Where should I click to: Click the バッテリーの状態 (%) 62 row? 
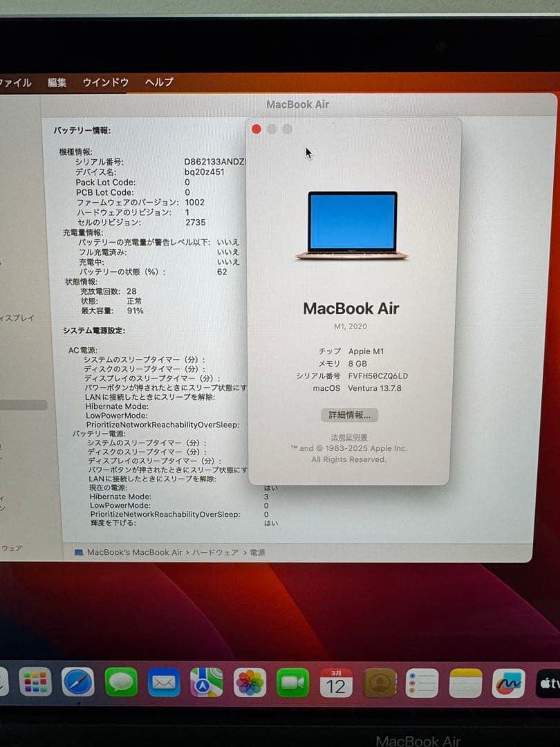click(x=153, y=272)
